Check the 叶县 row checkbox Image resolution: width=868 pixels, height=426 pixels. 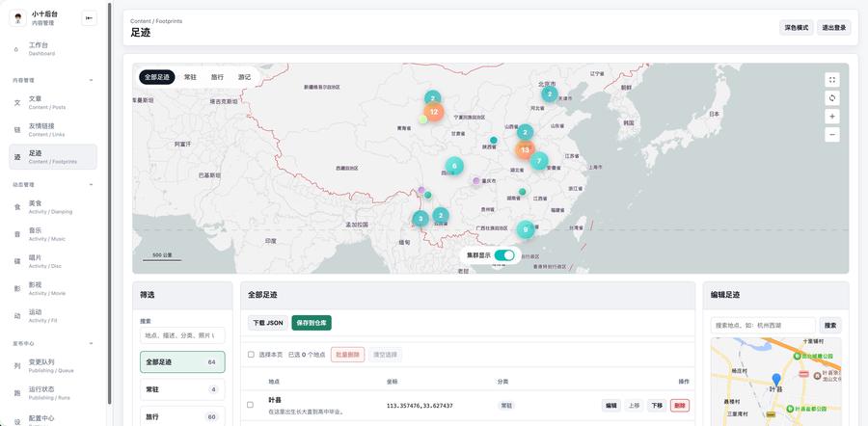(x=250, y=405)
